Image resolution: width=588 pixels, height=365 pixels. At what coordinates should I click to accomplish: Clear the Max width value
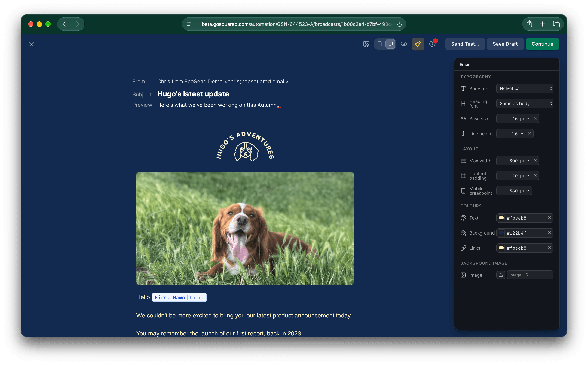point(535,161)
